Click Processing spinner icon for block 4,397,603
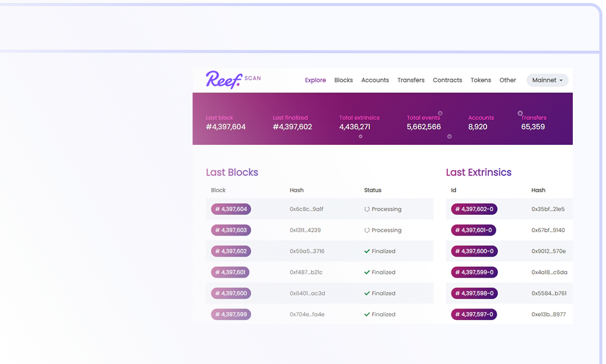 pyautogui.click(x=367, y=230)
